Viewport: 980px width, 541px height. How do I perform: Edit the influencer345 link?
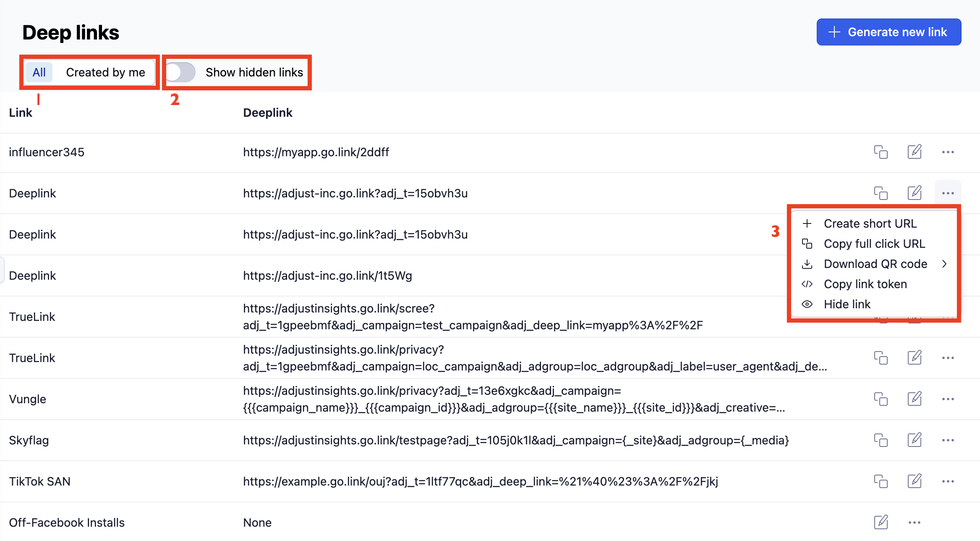914,152
